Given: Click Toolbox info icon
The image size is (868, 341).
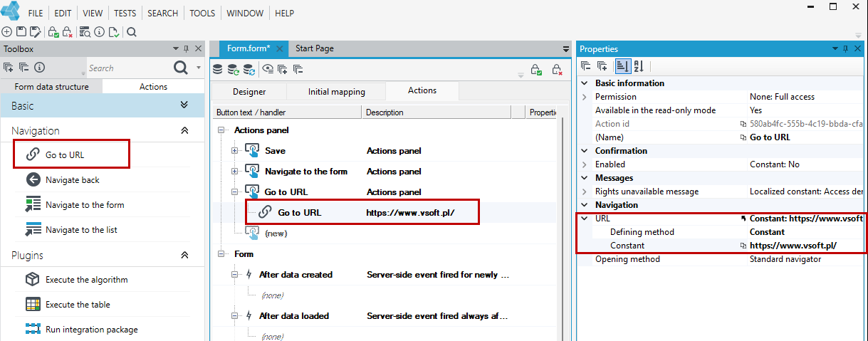Looking at the screenshot, I should click(39, 68).
